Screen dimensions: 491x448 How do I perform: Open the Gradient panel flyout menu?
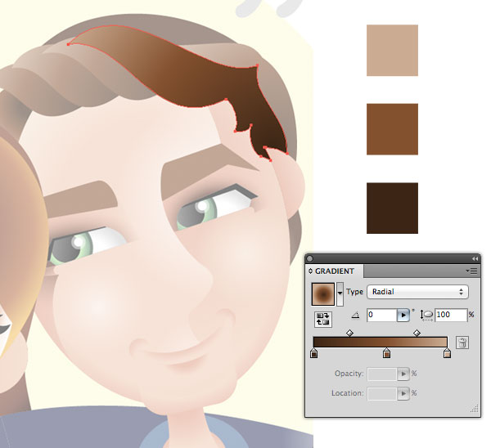[471, 271]
